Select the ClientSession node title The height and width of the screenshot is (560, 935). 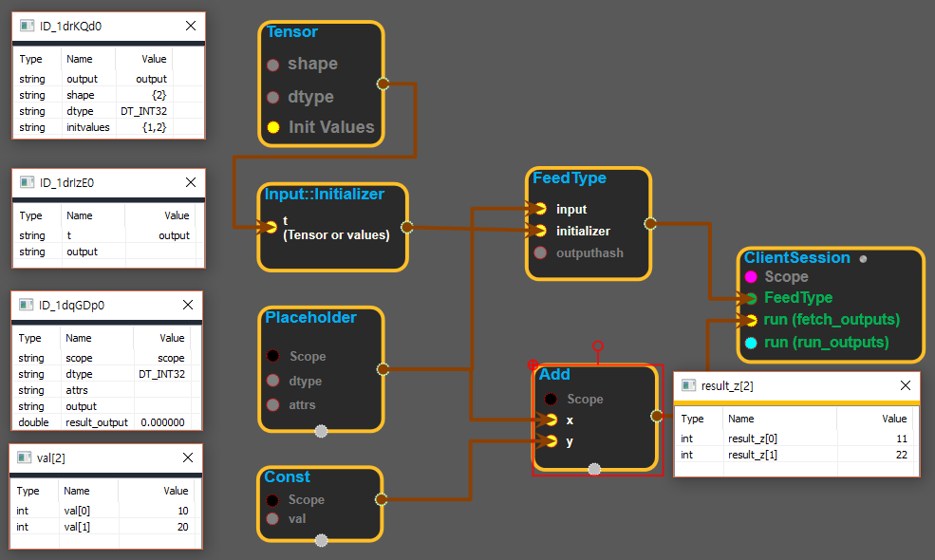[x=796, y=257]
